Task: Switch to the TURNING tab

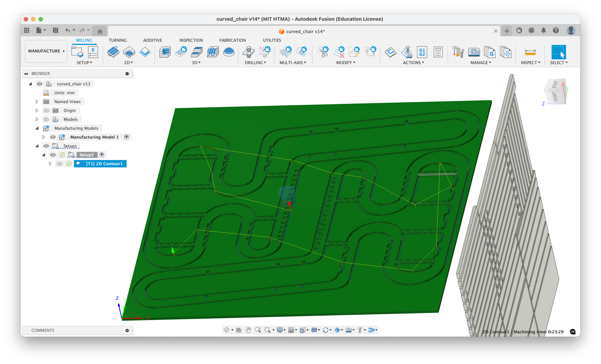Action: (117, 40)
